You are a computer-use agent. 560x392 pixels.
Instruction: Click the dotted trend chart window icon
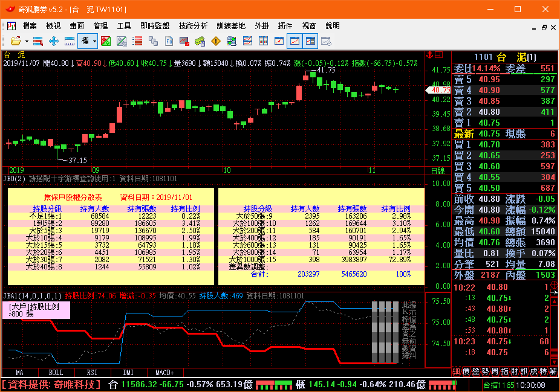tap(279, 41)
